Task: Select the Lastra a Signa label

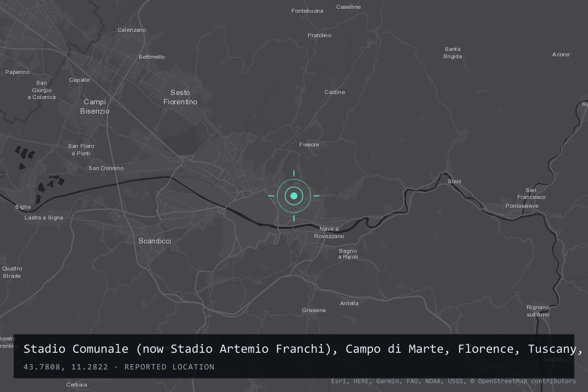Action: click(44, 218)
